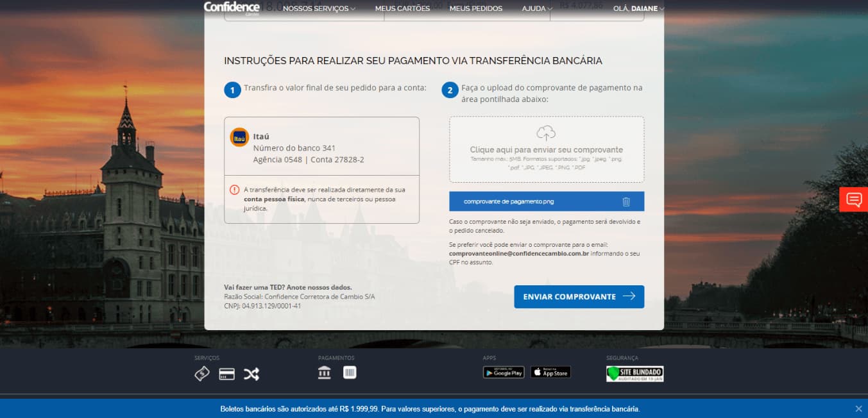Go to Meus Pedidos page
The height and width of the screenshot is (418, 868).
tap(476, 9)
